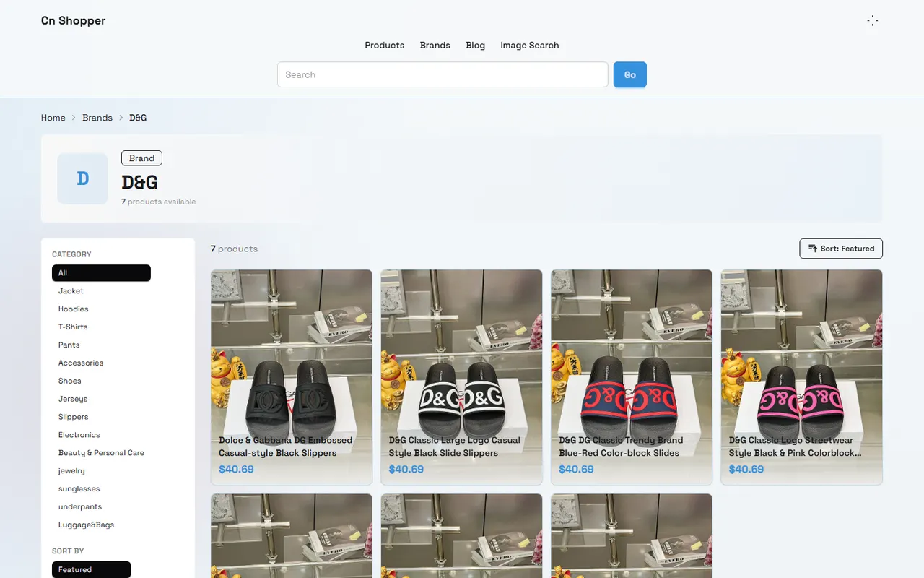Filter by Jacket category
The width and height of the screenshot is (924, 578).
pyautogui.click(x=71, y=291)
